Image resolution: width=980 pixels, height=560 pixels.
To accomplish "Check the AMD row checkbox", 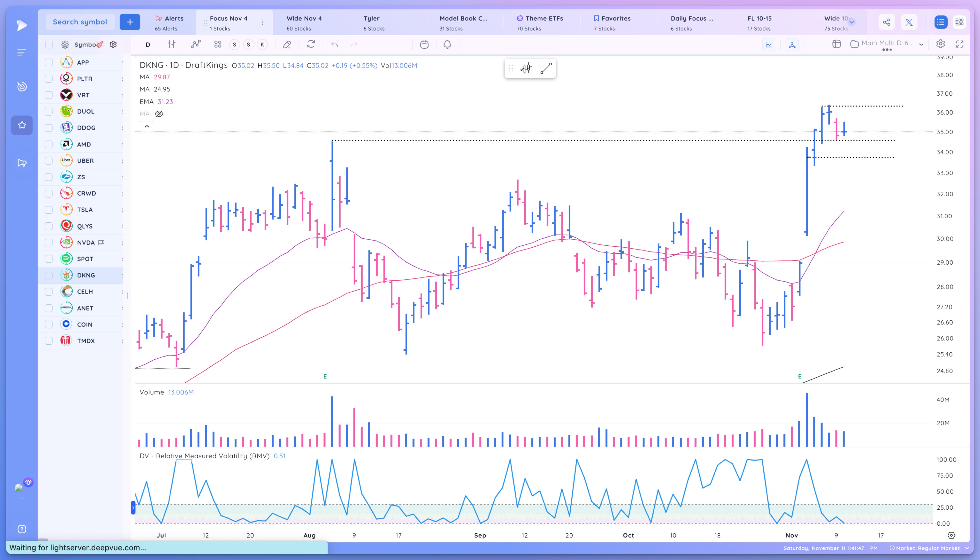I will click(49, 144).
